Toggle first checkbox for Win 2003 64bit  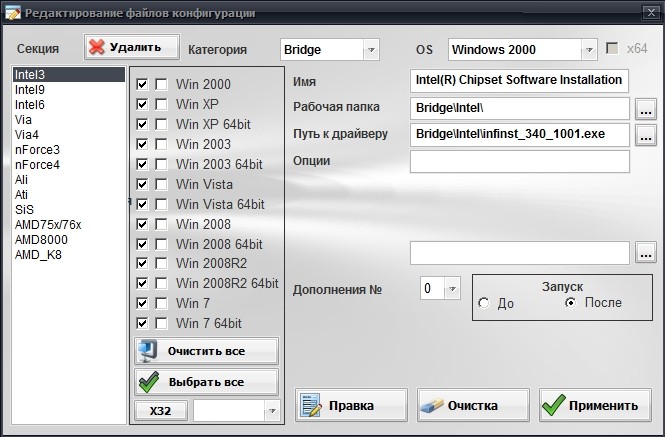142,164
